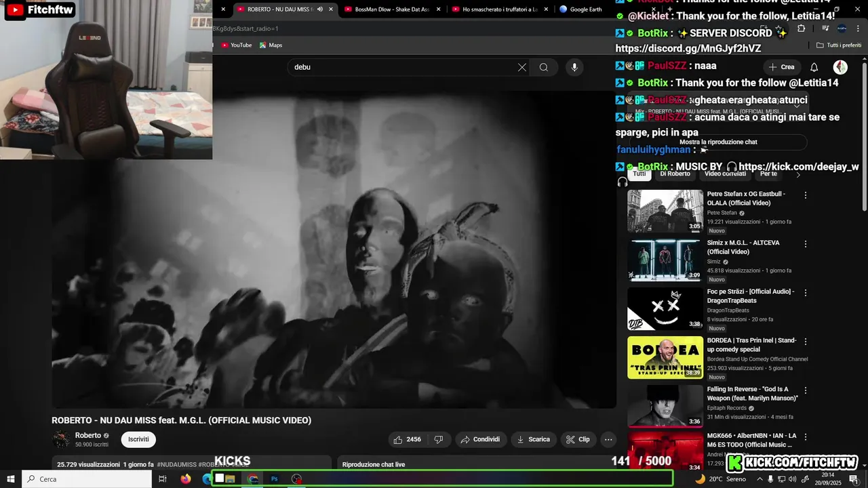Viewport: 868px width, 488px height.
Task: Share the video via Condividi
Action: point(480,439)
